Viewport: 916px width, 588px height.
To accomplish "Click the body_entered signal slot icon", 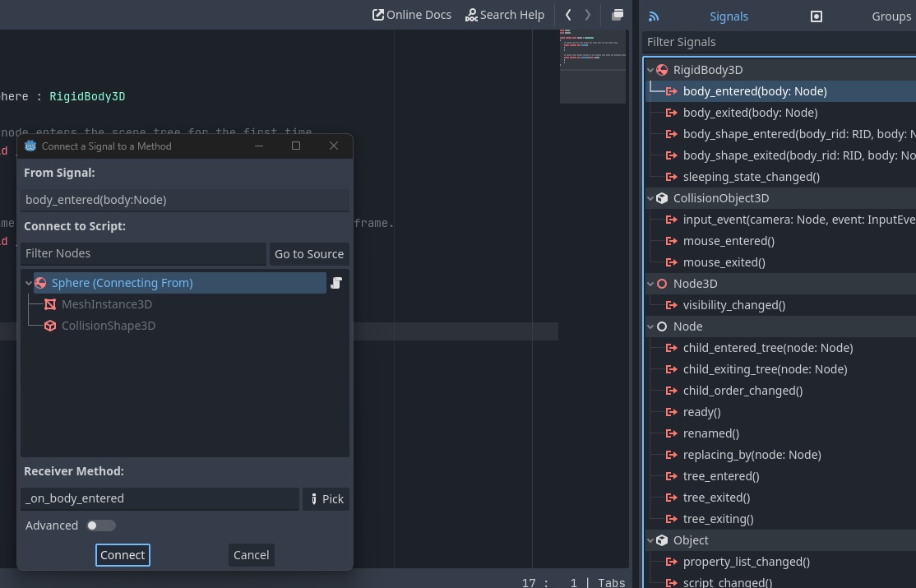I will tap(671, 91).
